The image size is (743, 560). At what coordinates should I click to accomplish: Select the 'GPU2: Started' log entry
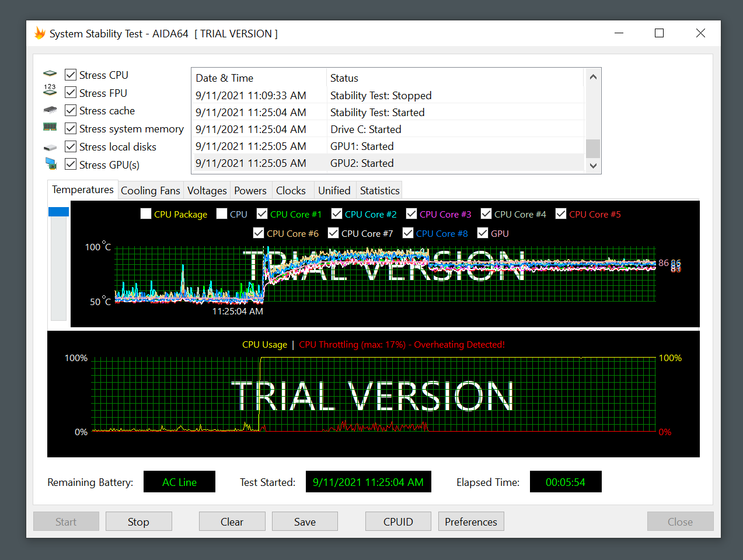pyautogui.click(x=388, y=163)
